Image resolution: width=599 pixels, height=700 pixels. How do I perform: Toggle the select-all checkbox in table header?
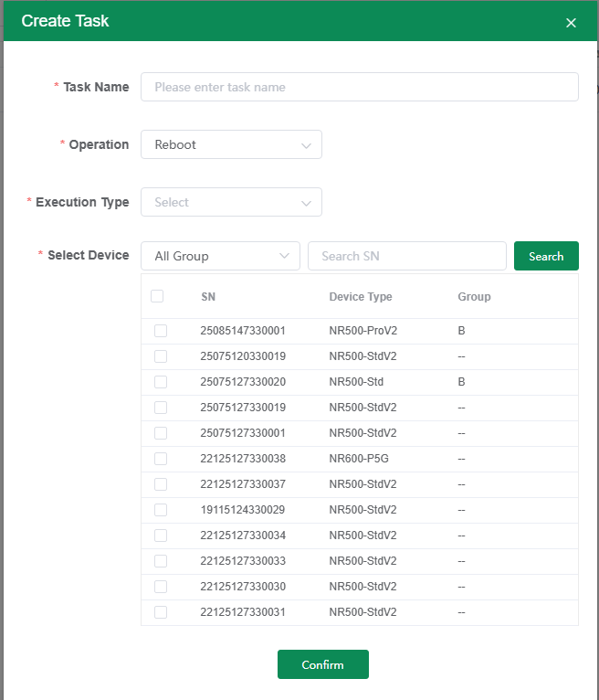[157, 296]
